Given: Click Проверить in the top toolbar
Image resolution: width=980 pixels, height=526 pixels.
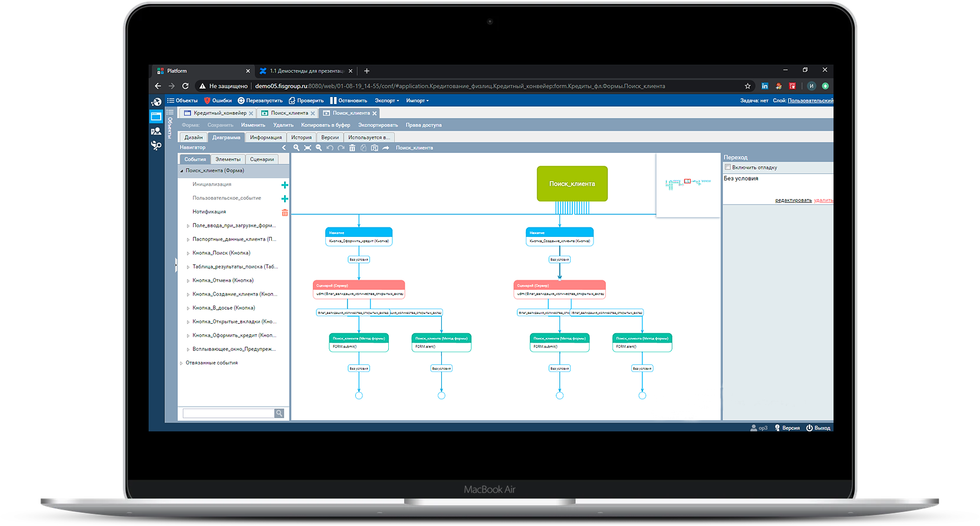Looking at the screenshot, I should click(306, 100).
